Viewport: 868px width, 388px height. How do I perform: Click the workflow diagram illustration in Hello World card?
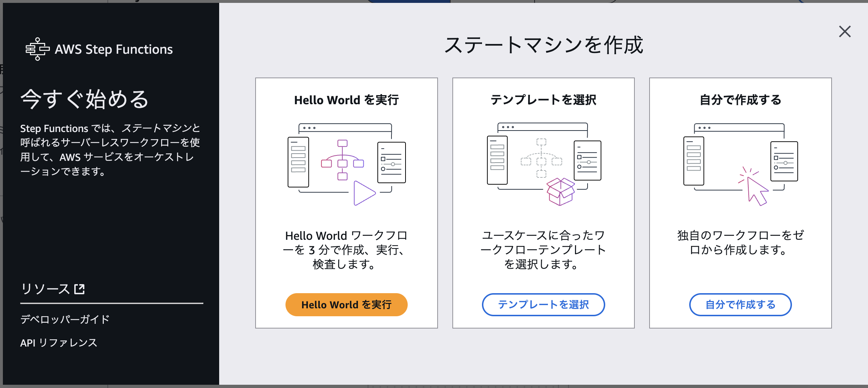342,159
